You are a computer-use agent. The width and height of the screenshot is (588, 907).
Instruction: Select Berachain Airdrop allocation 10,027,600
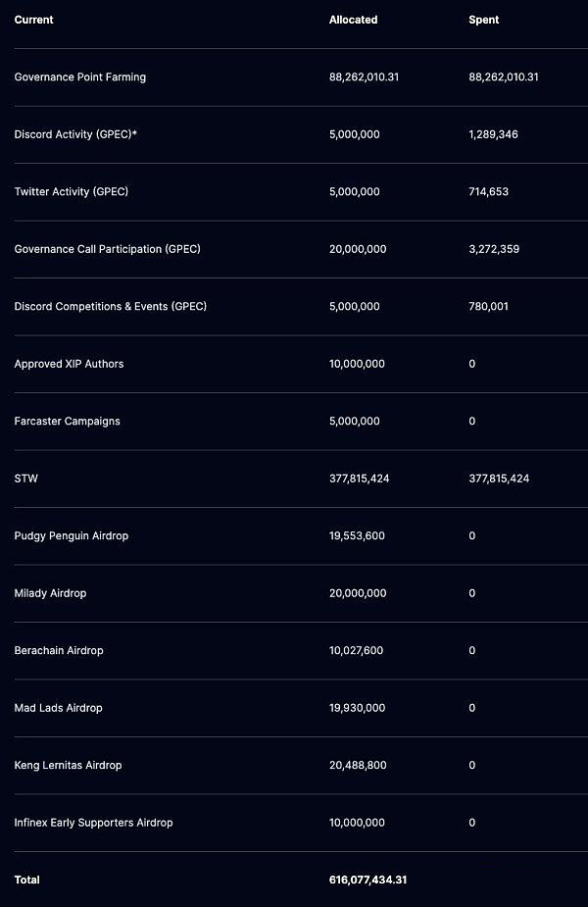[356, 650]
